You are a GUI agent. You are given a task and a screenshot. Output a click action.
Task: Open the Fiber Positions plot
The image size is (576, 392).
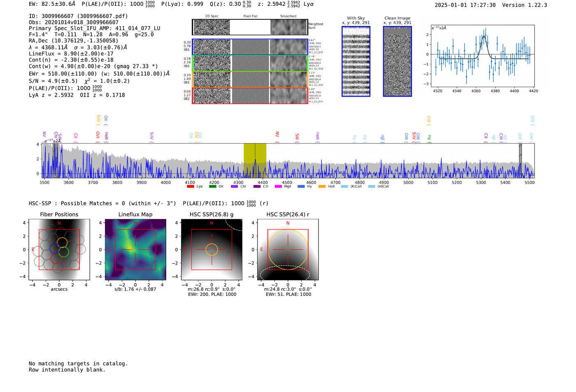(x=59, y=250)
